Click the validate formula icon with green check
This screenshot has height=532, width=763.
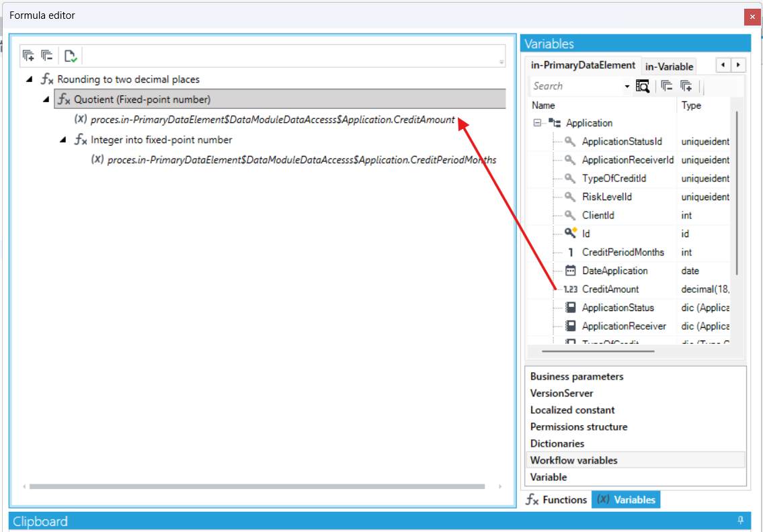click(x=71, y=56)
